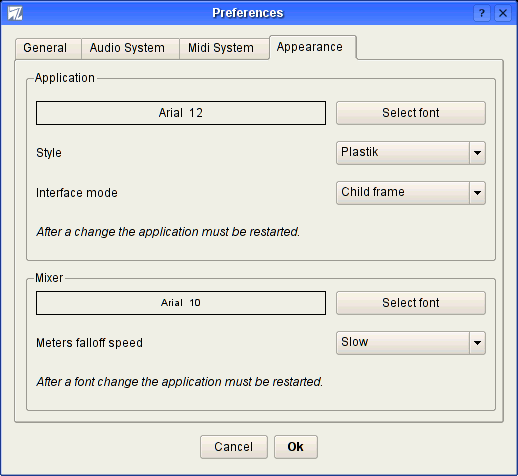Click the question mark help icon
This screenshot has height=476, width=518.
tap(482, 13)
